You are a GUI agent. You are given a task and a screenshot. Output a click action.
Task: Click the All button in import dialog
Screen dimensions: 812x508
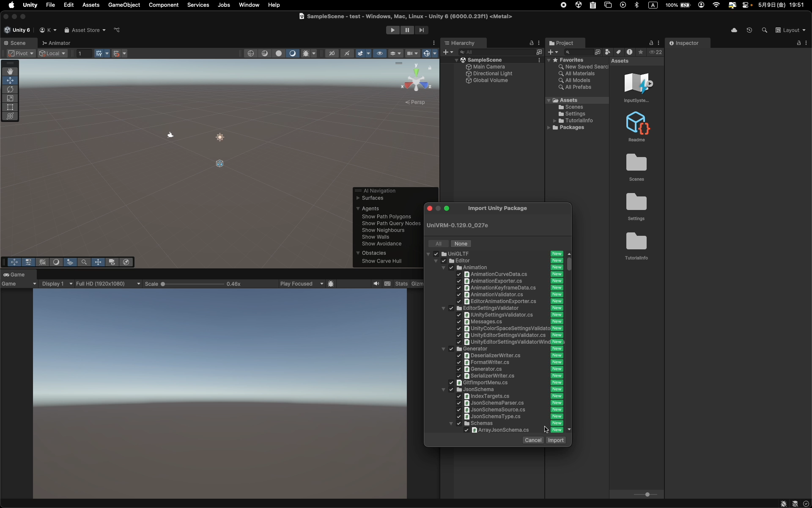coord(439,244)
